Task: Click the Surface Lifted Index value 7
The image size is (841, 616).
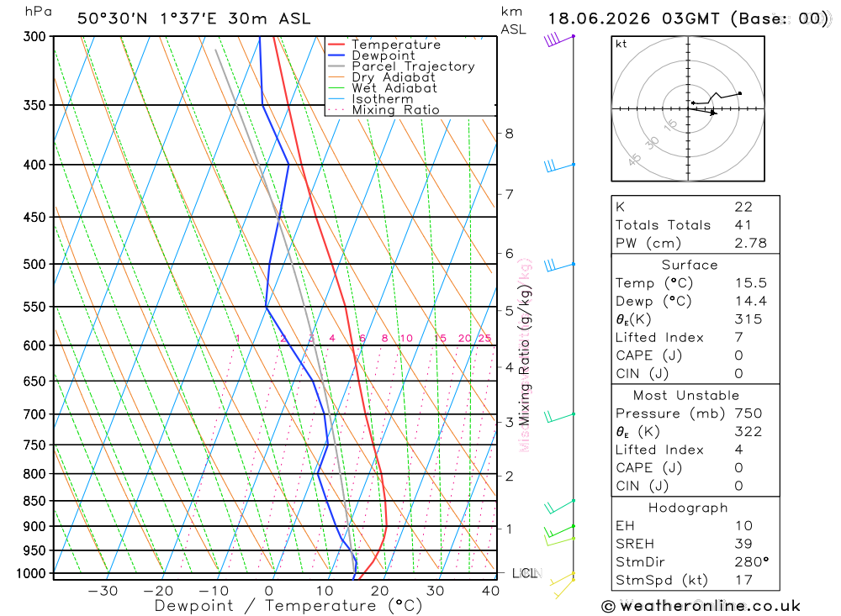Action: [x=738, y=337]
